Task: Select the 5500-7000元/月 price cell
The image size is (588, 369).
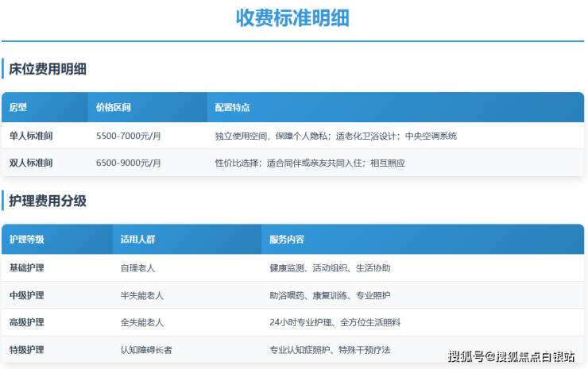Action: click(129, 136)
